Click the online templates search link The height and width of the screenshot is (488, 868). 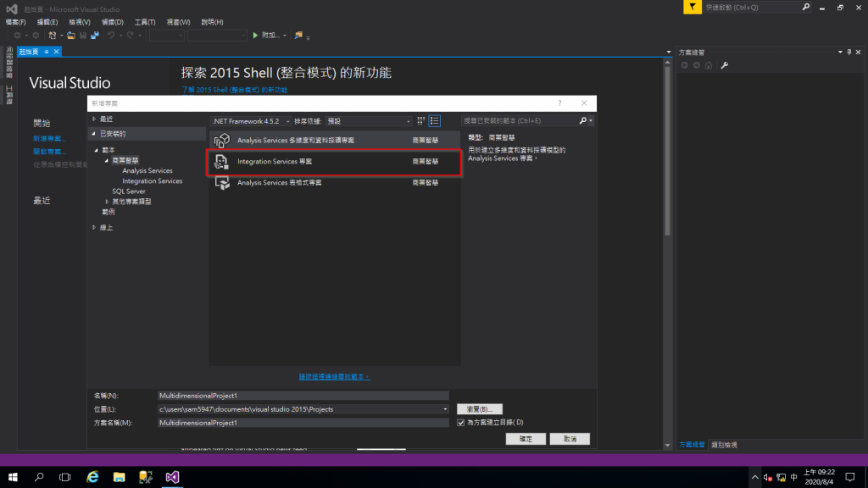point(334,377)
